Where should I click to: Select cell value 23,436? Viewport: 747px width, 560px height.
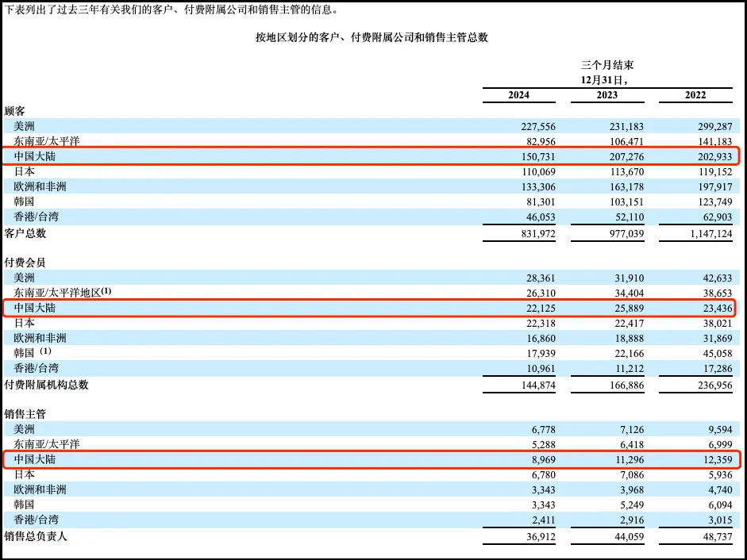tap(718, 308)
